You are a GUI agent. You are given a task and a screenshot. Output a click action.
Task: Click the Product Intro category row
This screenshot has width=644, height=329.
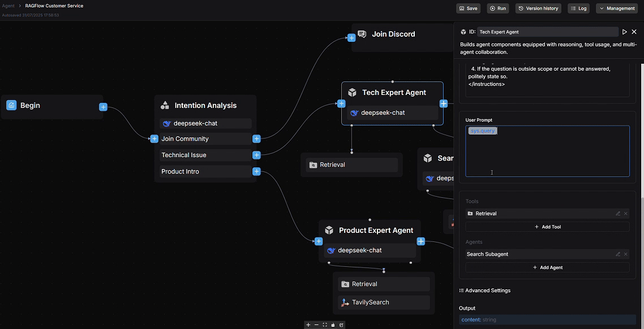click(205, 171)
